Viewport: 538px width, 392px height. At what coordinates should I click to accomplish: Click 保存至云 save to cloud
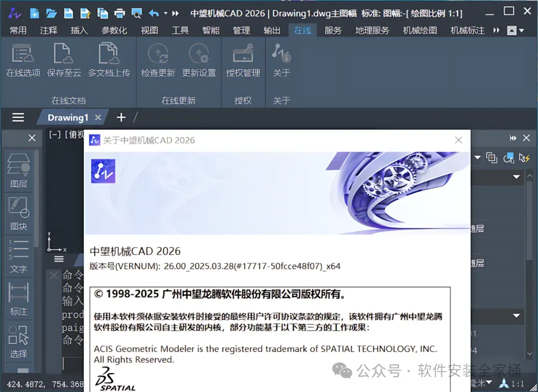pyautogui.click(x=64, y=60)
